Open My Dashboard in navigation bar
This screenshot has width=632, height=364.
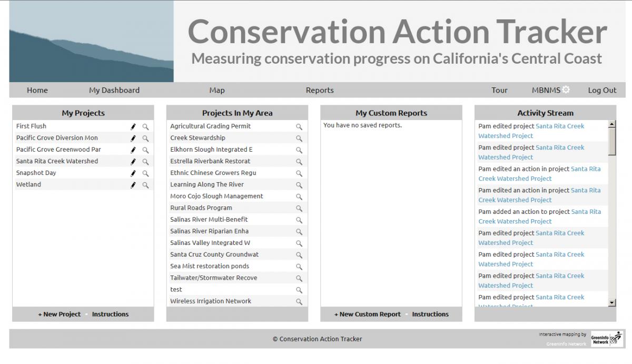click(x=114, y=90)
